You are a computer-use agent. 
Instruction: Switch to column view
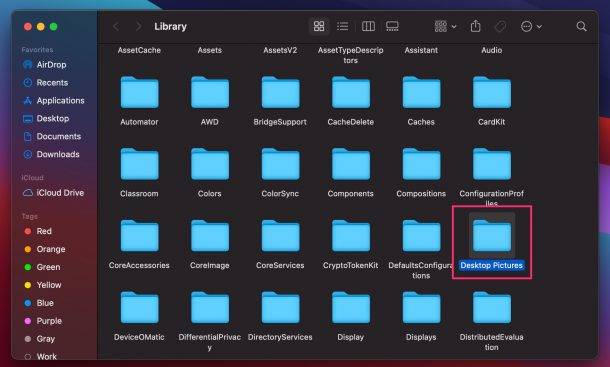tap(368, 26)
